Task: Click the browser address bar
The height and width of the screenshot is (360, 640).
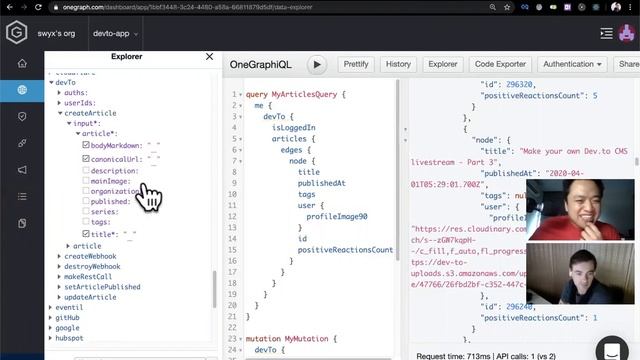Action: [x=269, y=7]
